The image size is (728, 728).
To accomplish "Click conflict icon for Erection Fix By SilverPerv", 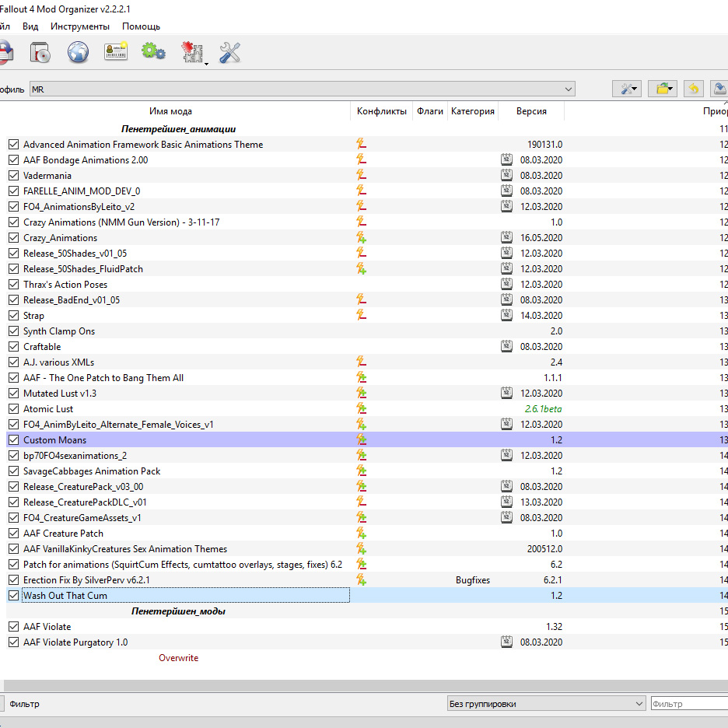I will (361, 580).
